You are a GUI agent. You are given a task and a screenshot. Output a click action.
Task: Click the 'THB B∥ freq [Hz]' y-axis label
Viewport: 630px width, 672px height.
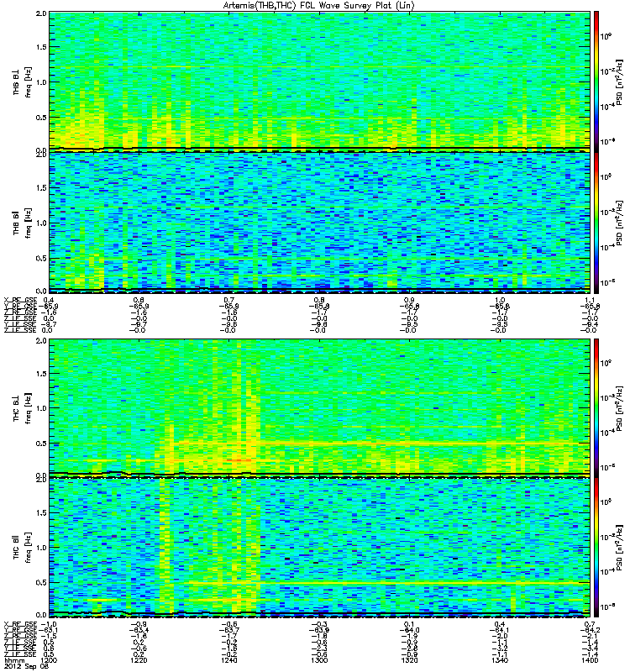coord(23,223)
